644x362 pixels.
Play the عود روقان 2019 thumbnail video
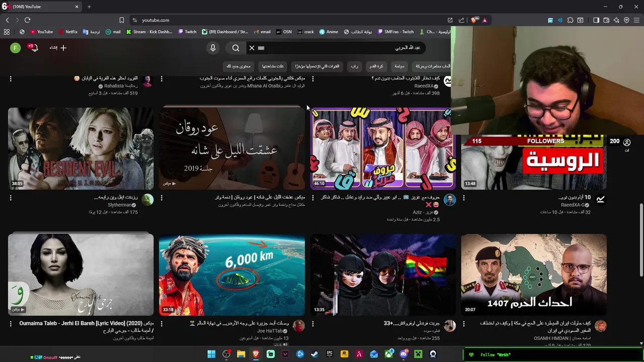coord(232,148)
